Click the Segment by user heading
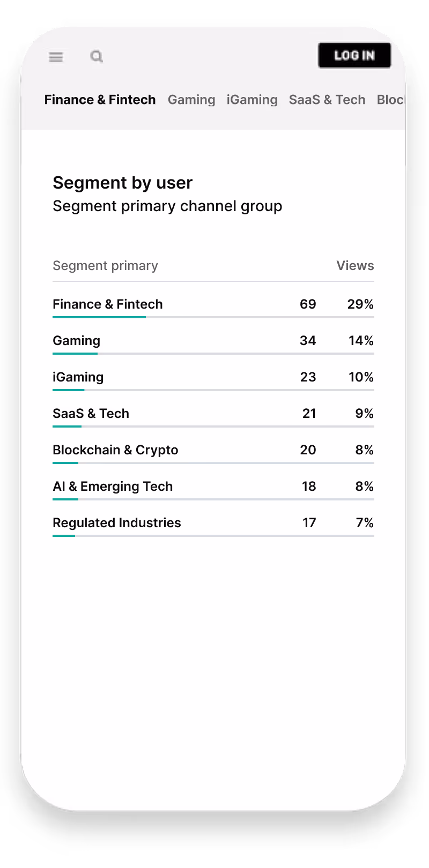This screenshot has width=429, height=868. click(x=122, y=183)
